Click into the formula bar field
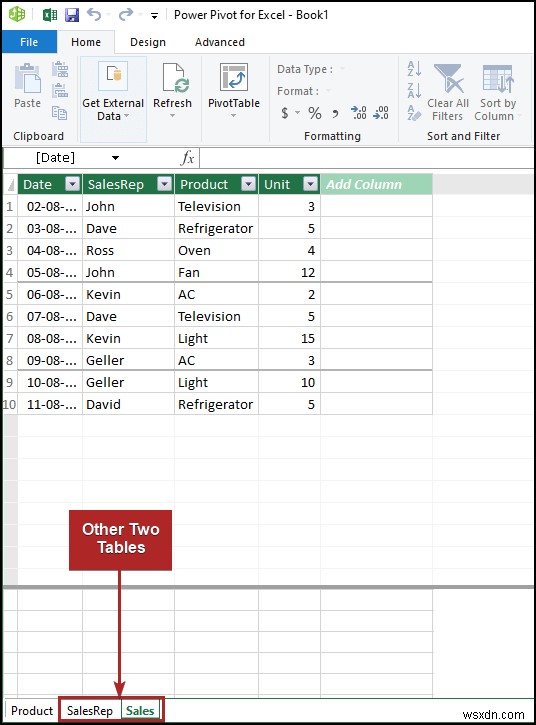The height and width of the screenshot is (725, 536). pos(366,158)
